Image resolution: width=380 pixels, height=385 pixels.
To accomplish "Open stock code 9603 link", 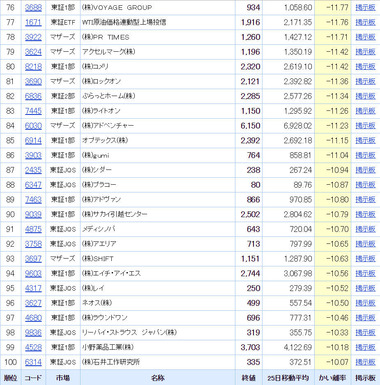I will pyautogui.click(x=33, y=273).
